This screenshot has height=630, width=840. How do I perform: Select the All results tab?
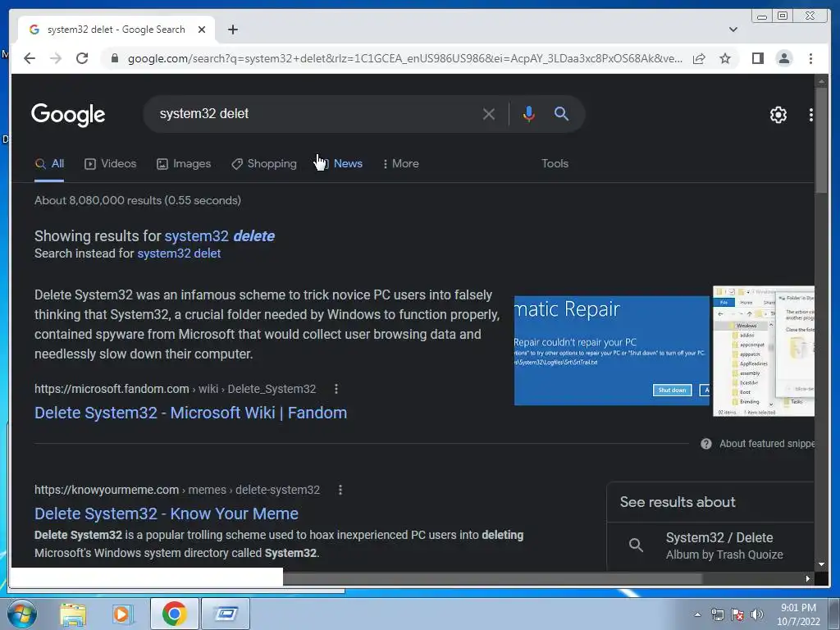(49, 163)
